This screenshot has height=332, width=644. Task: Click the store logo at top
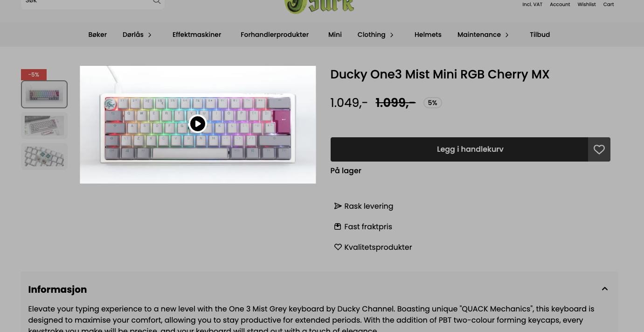click(319, 7)
